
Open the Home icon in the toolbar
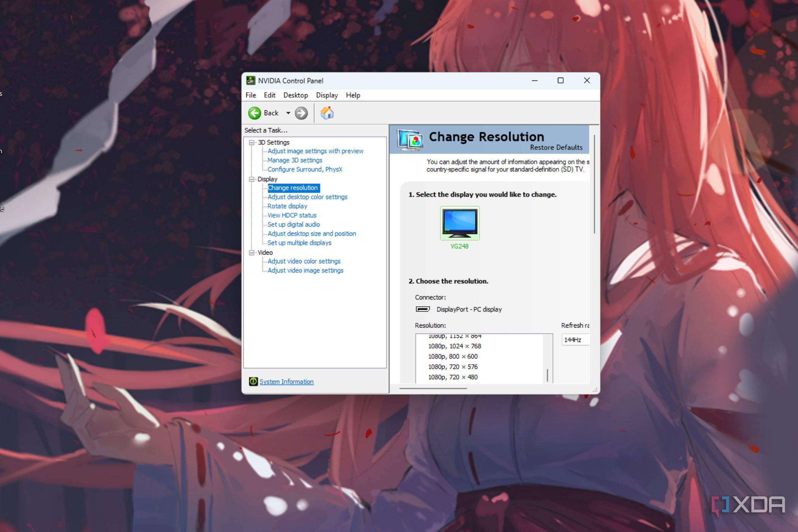coord(327,113)
